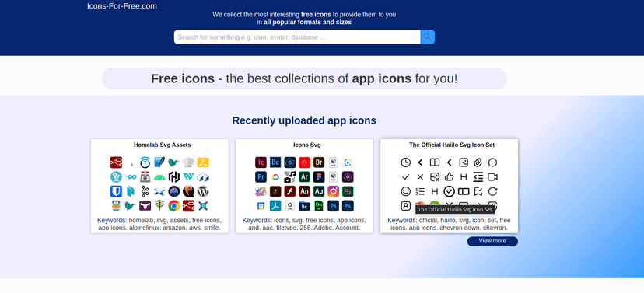Screen dimensions: 644x293
Task: Pick the white chef hat icon
Action: [188, 162]
